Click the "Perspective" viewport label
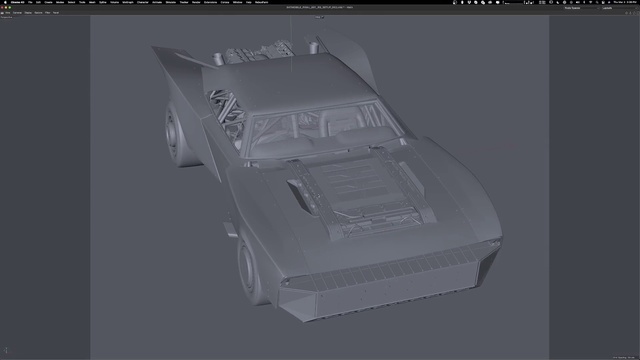 [x=7, y=17]
